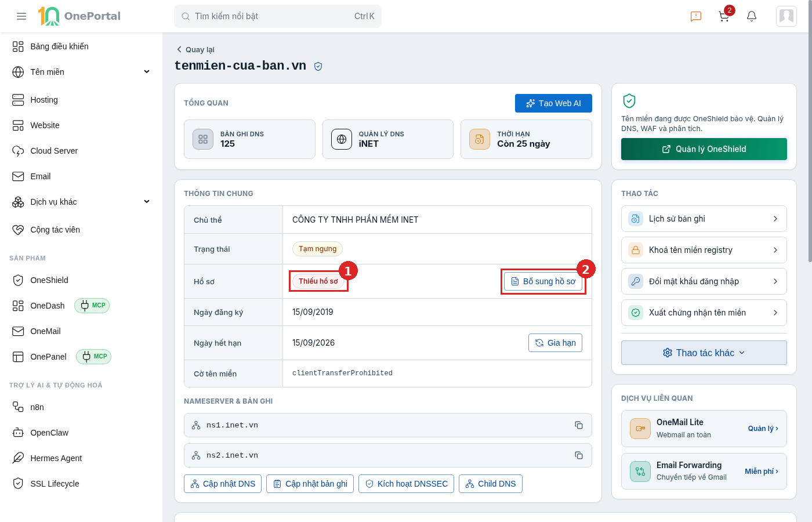
Task: Click the Email Forwarding service icon
Action: pyautogui.click(x=640, y=472)
